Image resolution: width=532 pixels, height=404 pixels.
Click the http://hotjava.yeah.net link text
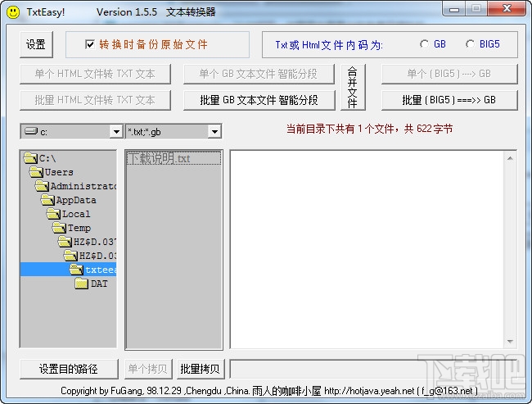369,391
